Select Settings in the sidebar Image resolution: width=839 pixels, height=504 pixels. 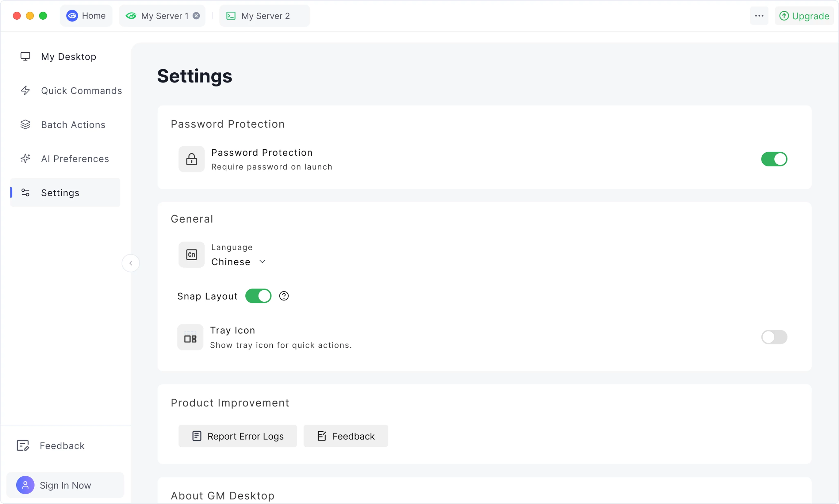click(65, 193)
